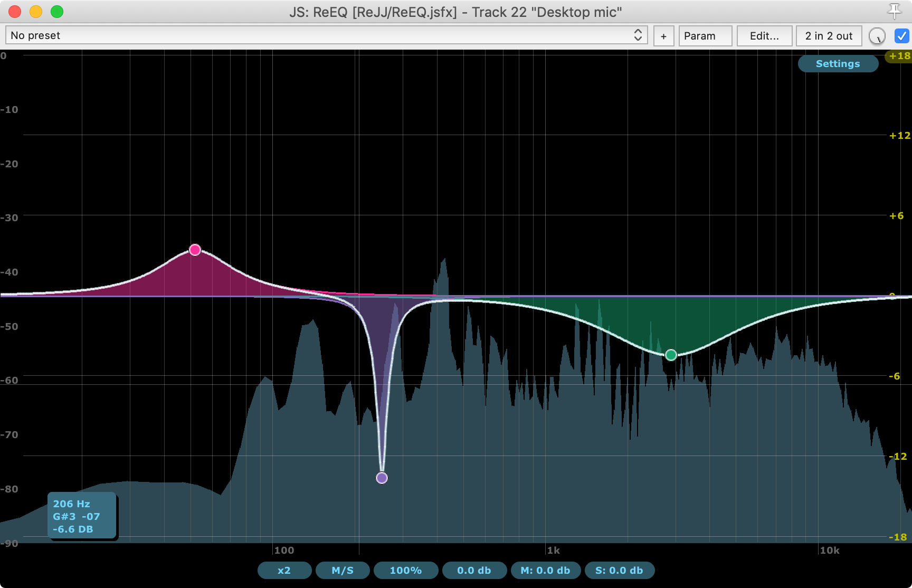Select the pink low boost band node
Image resolution: width=912 pixels, height=588 pixels.
pos(195,250)
